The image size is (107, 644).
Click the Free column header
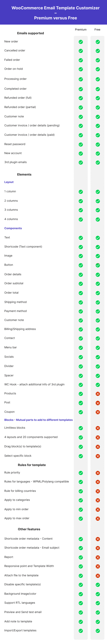(x=97, y=29)
